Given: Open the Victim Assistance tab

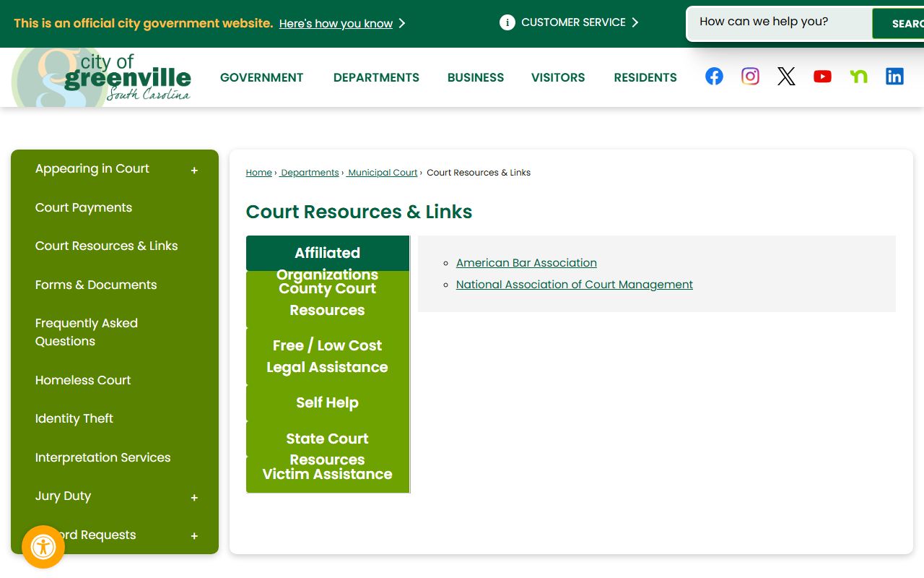Looking at the screenshot, I should tap(328, 475).
